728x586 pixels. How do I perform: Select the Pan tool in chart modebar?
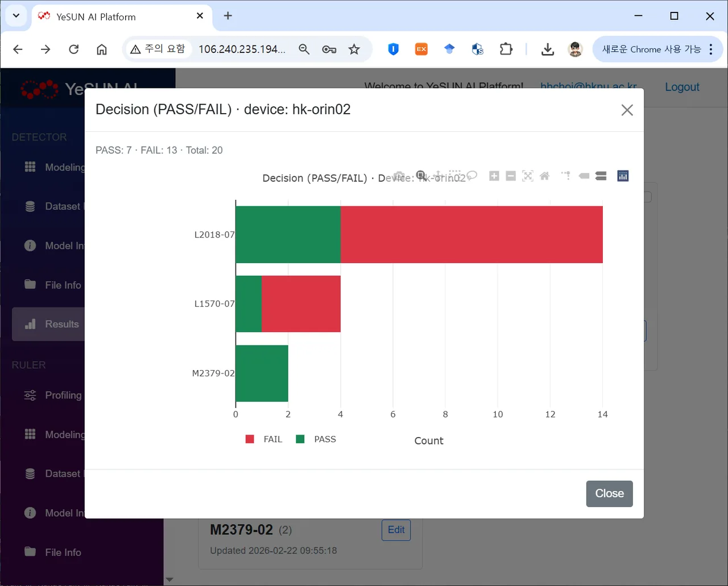tap(437, 176)
